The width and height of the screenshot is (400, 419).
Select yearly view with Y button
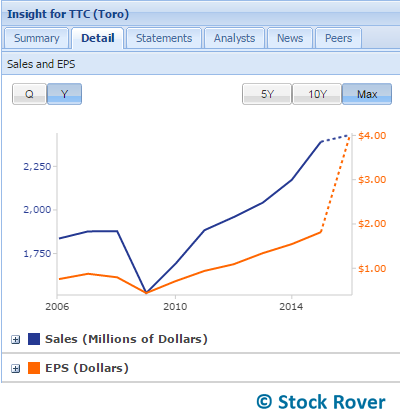pos(64,94)
